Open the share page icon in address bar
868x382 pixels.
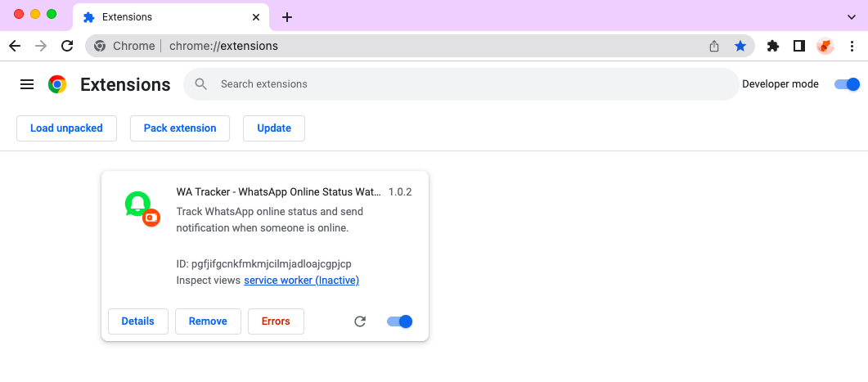tap(714, 46)
